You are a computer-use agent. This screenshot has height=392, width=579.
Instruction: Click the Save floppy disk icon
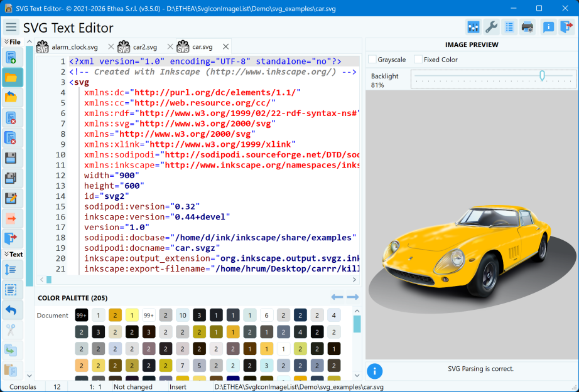pos(11,158)
